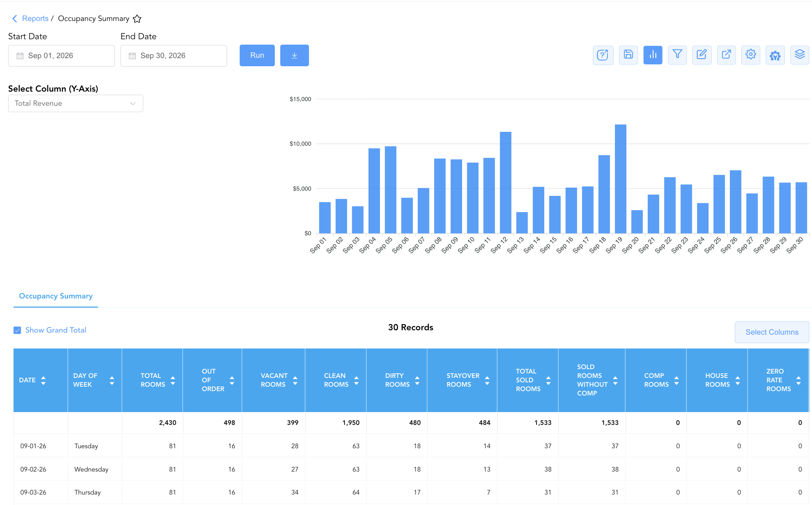Screen dimensions: 812x505
Task: Sort by DIRTY ROOMS column
Action: coord(417,380)
